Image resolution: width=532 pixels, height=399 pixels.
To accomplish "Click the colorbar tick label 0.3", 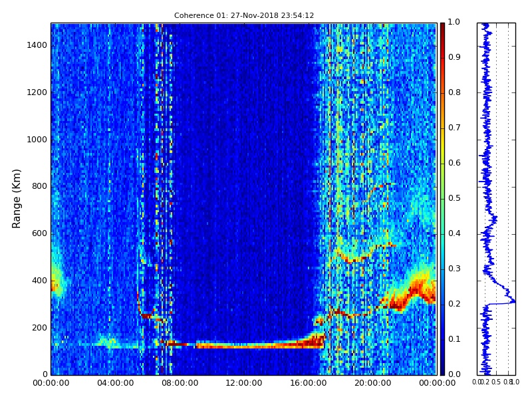I will tap(454, 269).
